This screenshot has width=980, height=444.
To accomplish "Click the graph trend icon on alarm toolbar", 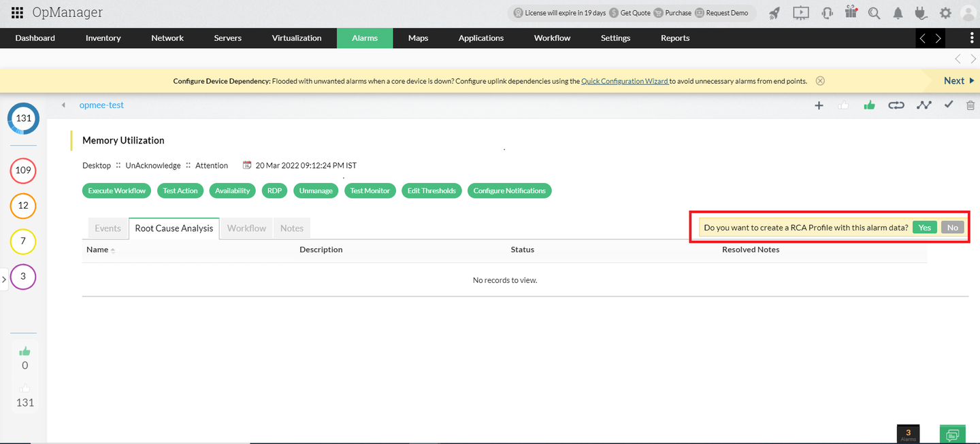I will 923,105.
